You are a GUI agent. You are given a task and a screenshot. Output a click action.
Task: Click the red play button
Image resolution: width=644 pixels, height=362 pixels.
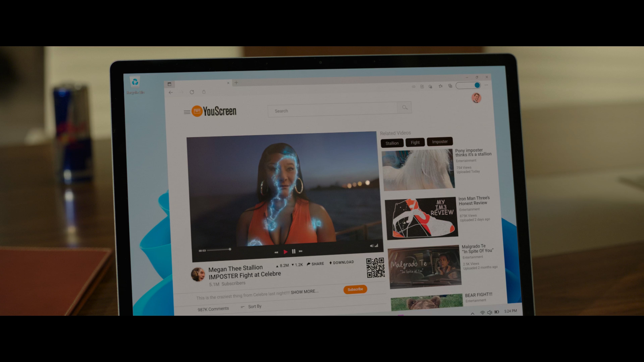click(285, 252)
